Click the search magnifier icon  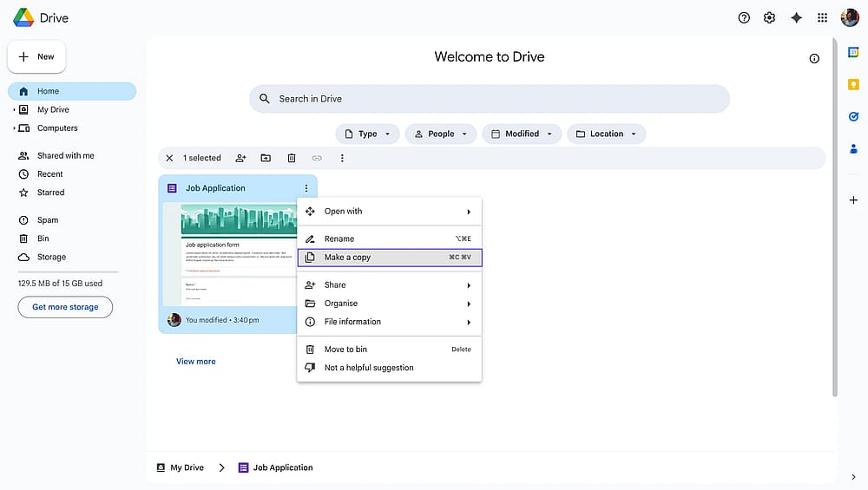tap(265, 99)
